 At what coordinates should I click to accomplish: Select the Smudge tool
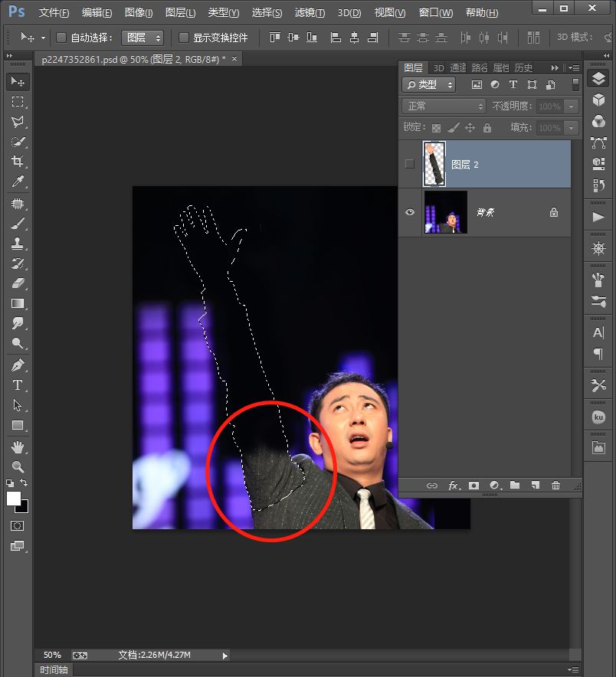tap(18, 323)
